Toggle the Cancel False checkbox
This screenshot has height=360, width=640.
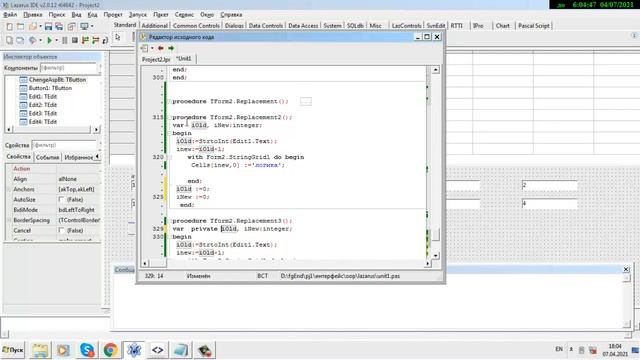click(61, 231)
